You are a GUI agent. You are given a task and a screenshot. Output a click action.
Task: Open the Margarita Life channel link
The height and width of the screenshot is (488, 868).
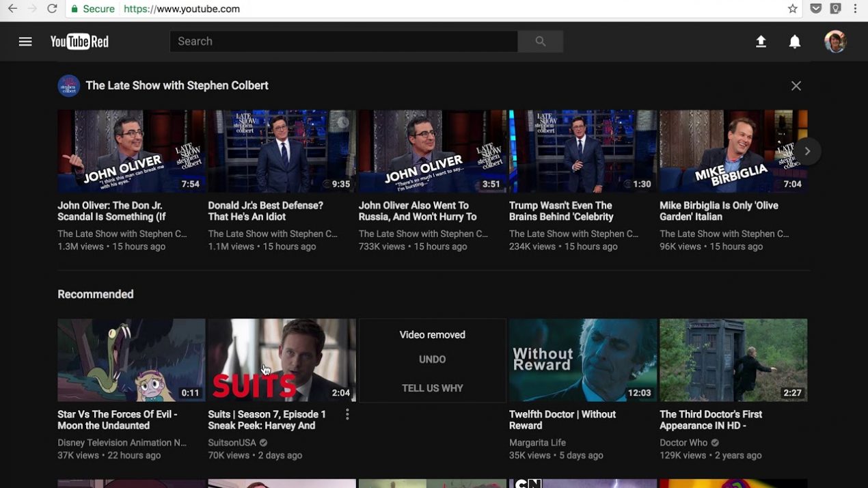pyautogui.click(x=537, y=443)
